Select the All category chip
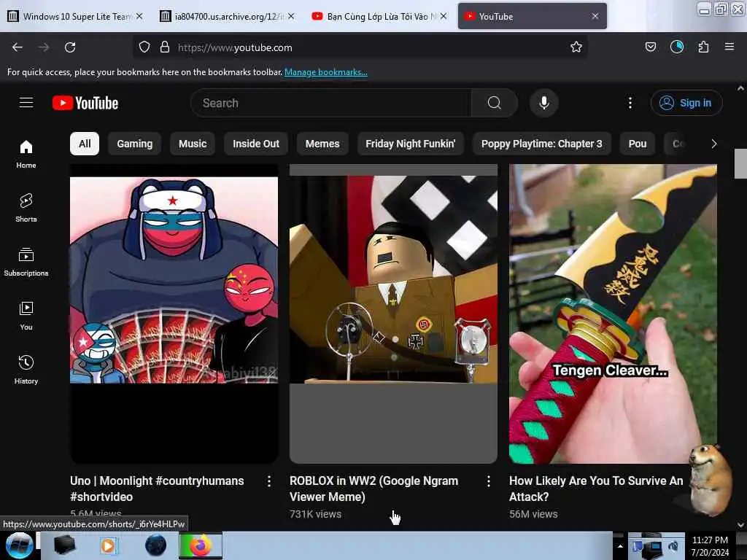747x560 pixels. pyautogui.click(x=85, y=144)
